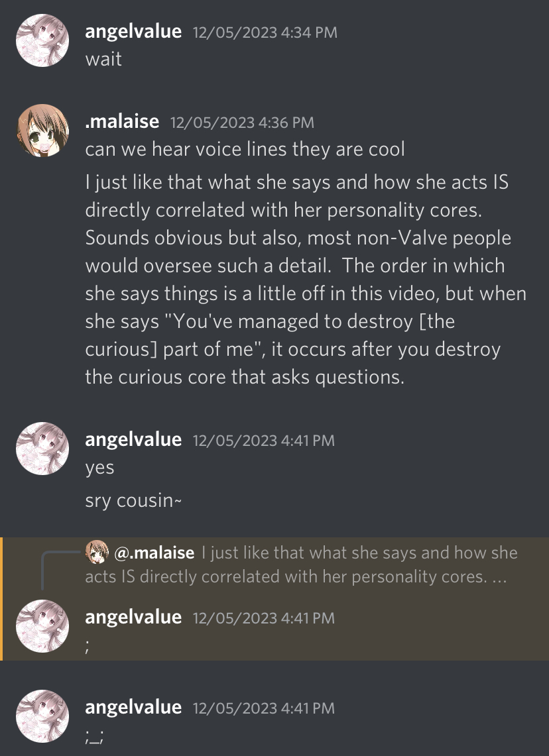Click the 'can we hear voice lines' message
The height and width of the screenshot is (756, 549).
pos(245,150)
